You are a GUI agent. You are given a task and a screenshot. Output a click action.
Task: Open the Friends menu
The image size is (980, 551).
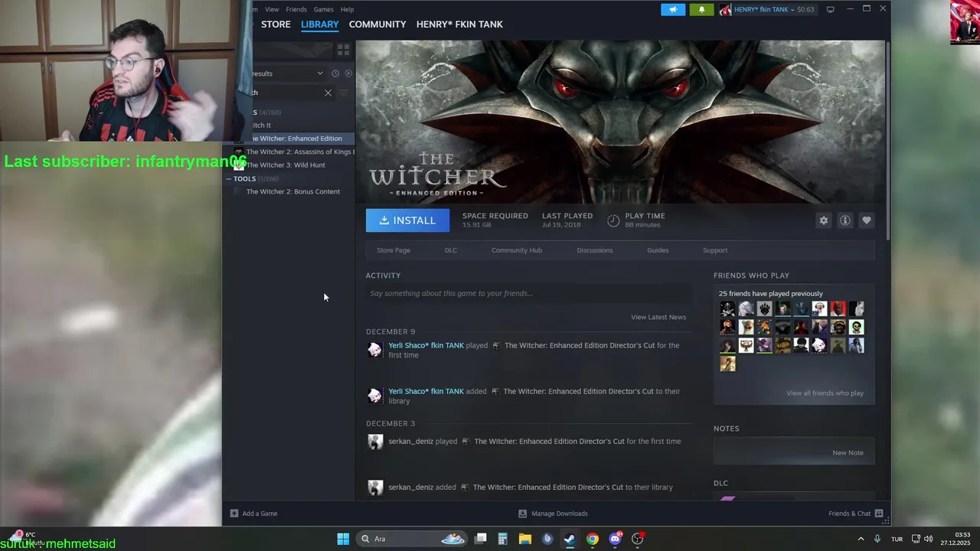(296, 9)
